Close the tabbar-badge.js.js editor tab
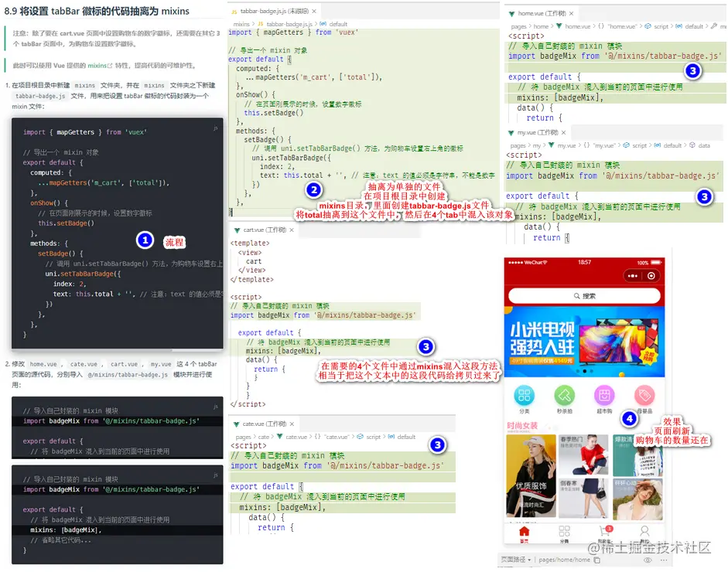The height and width of the screenshot is (572, 728). [x=314, y=11]
